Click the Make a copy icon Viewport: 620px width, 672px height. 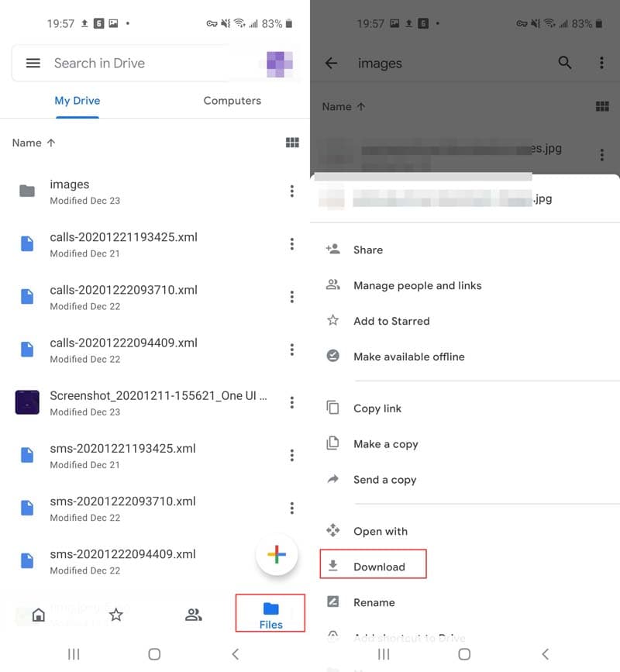[333, 443]
